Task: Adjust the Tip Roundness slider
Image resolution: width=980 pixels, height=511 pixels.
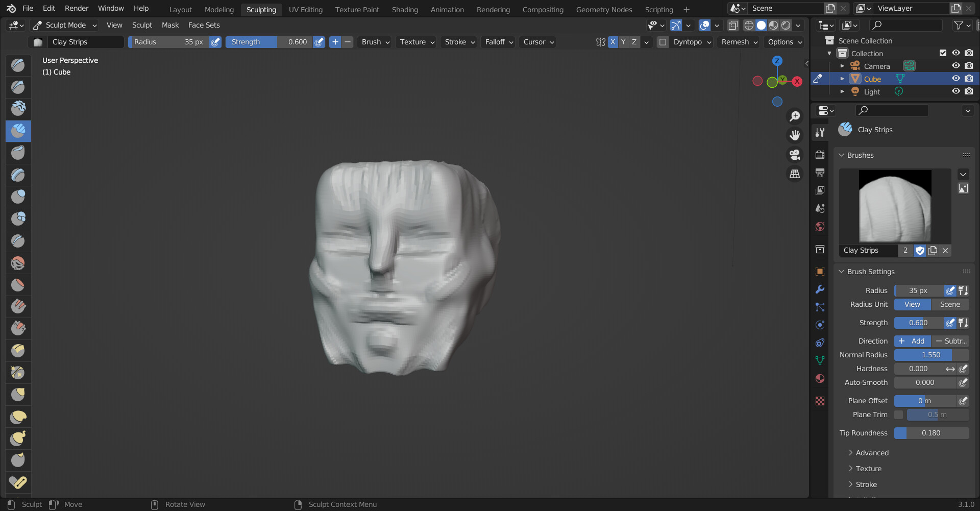Action: [x=932, y=433]
